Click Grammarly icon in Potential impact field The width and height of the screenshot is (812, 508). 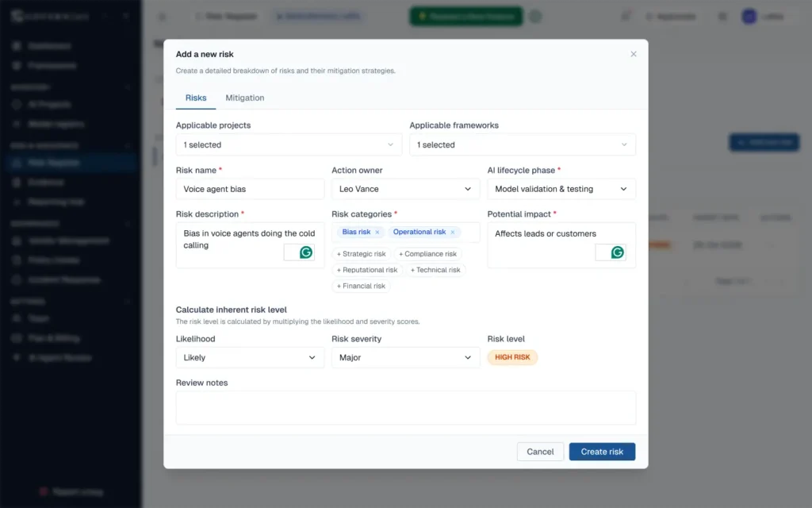click(x=617, y=252)
